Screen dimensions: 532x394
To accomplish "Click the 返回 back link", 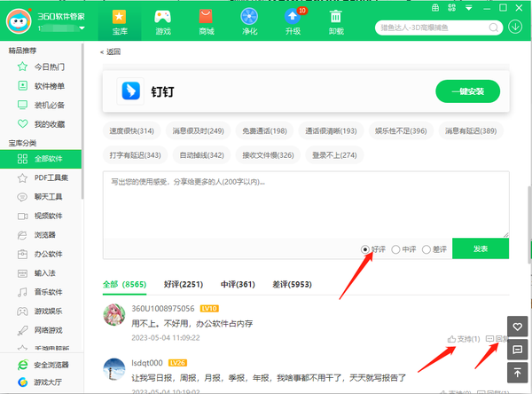I will point(110,51).
